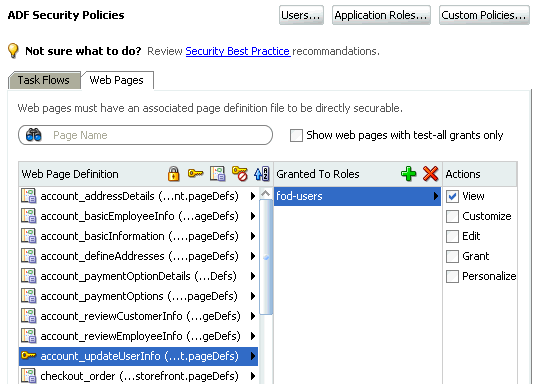This screenshot has height=384, width=536.
Task: Click page icon beside account_defineAddresses
Action: [28, 256]
